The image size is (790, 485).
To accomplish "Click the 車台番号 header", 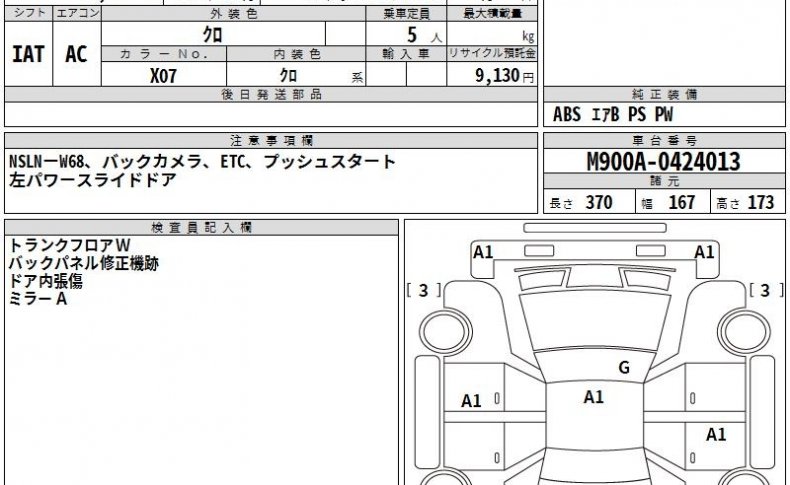I will 664,141.
